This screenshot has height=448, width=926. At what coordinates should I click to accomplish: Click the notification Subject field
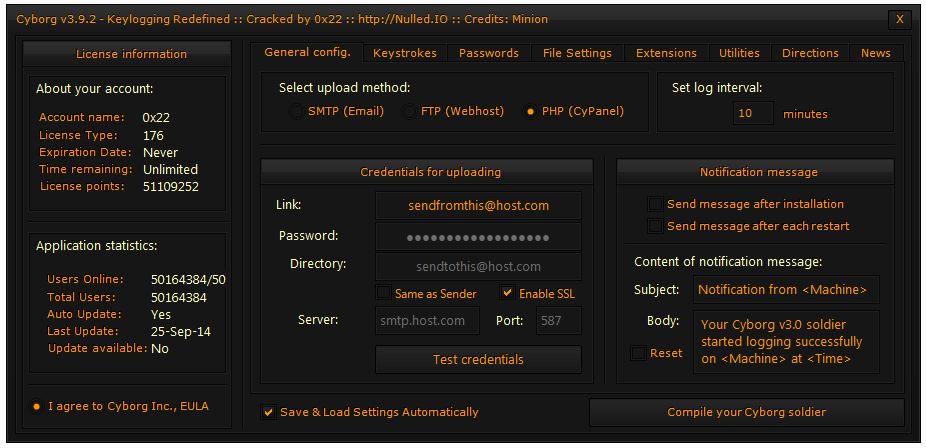point(786,290)
